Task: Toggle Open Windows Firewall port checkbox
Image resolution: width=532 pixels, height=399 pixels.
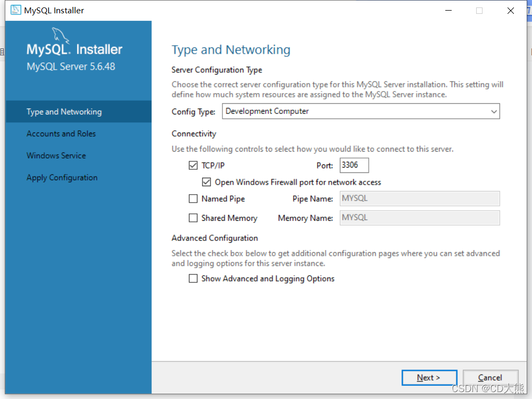Action: click(x=206, y=182)
